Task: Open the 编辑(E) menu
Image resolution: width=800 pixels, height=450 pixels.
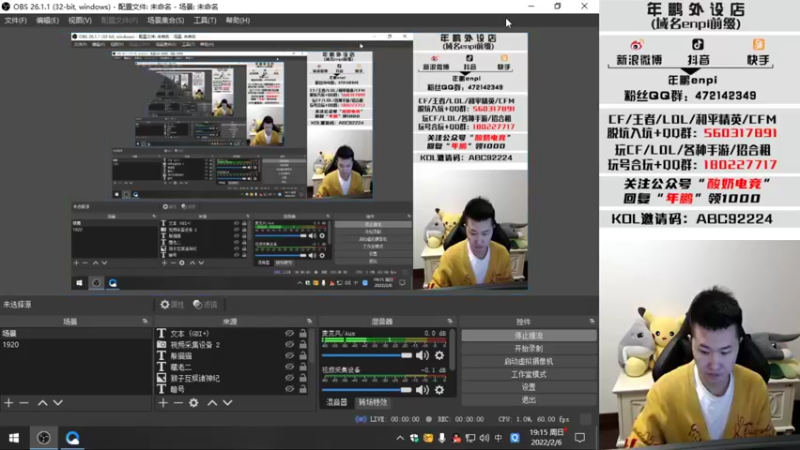Action: point(47,20)
